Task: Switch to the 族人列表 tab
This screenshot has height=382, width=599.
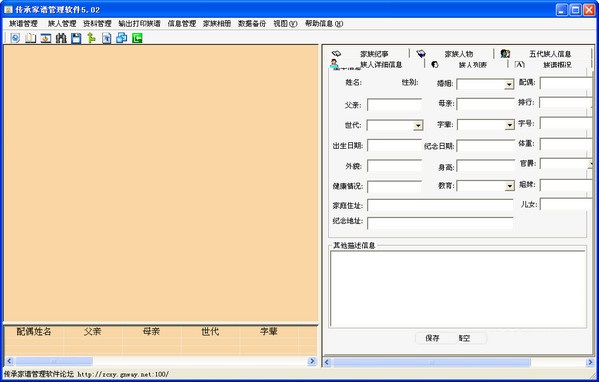Action: [x=466, y=65]
